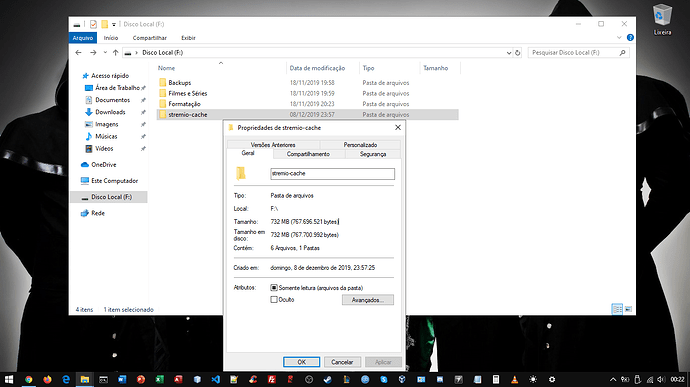Go back in File Explorer

pyautogui.click(x=78, y=52)
